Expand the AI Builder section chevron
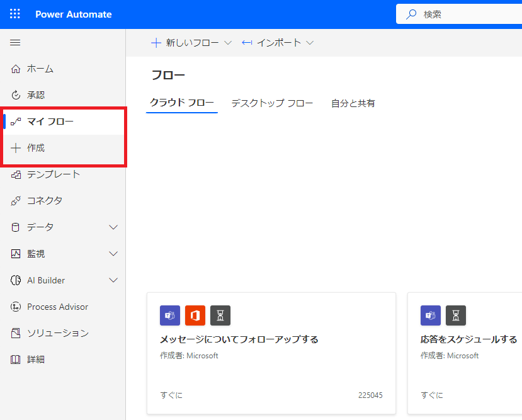 (x=113, y=280)
